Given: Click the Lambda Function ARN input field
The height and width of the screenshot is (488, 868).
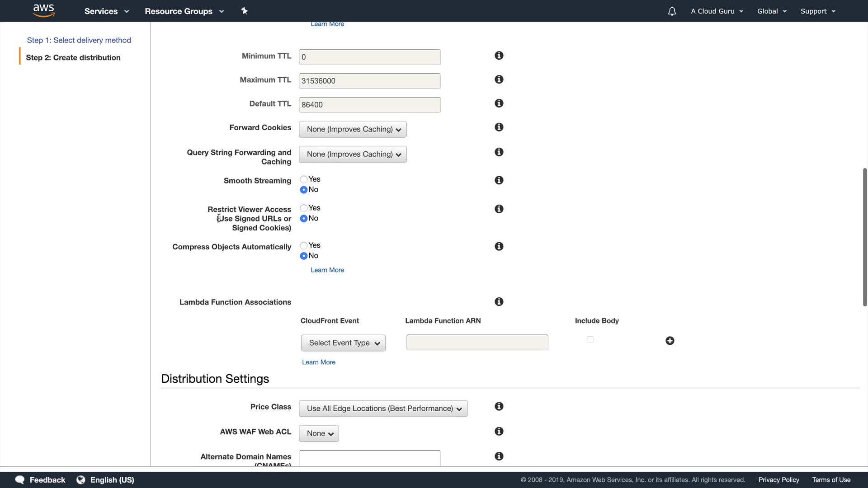Looking at the screenshot, I should point(477,343).
